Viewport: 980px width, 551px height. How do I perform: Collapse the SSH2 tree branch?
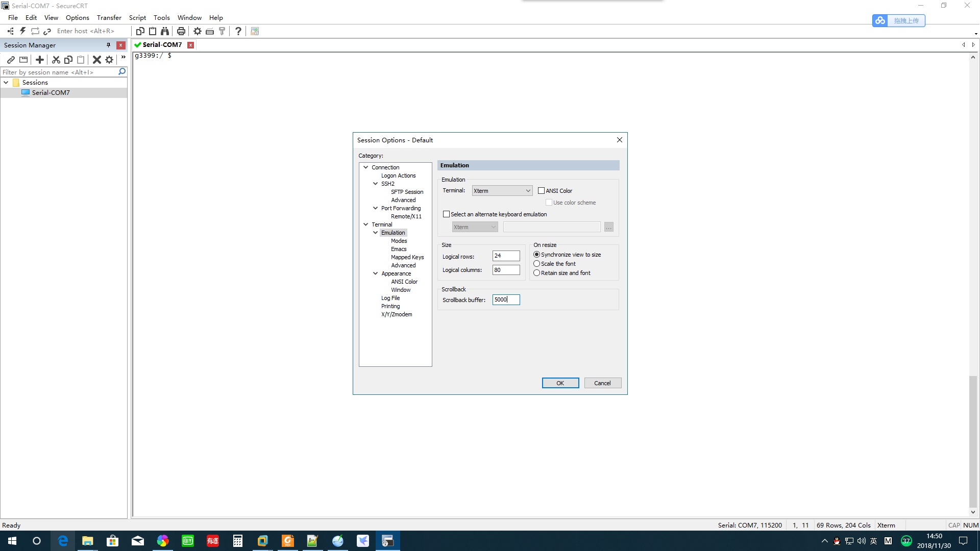tap(376, 184)
